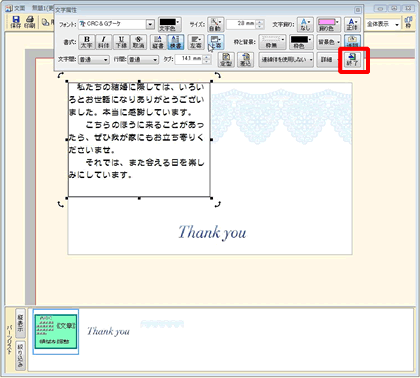Expand the 行間 line spacing dropdown
The width and height of the screenshot is (420, 378).
coord(143,60)
